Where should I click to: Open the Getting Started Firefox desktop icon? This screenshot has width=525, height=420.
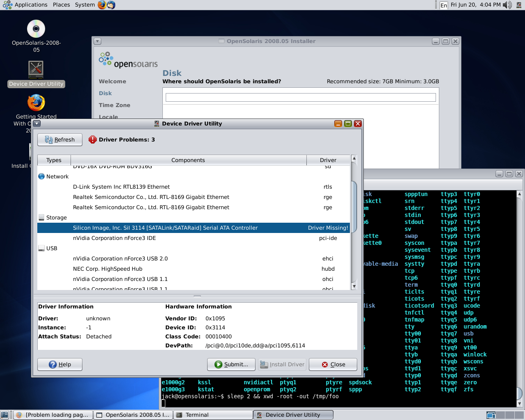[36, 103]
